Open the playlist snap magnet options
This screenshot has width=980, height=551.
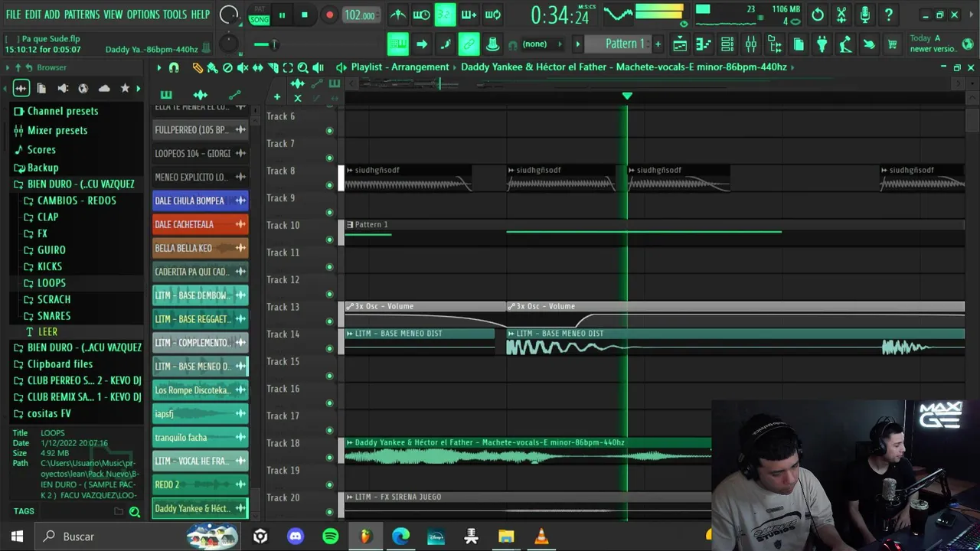174,67
